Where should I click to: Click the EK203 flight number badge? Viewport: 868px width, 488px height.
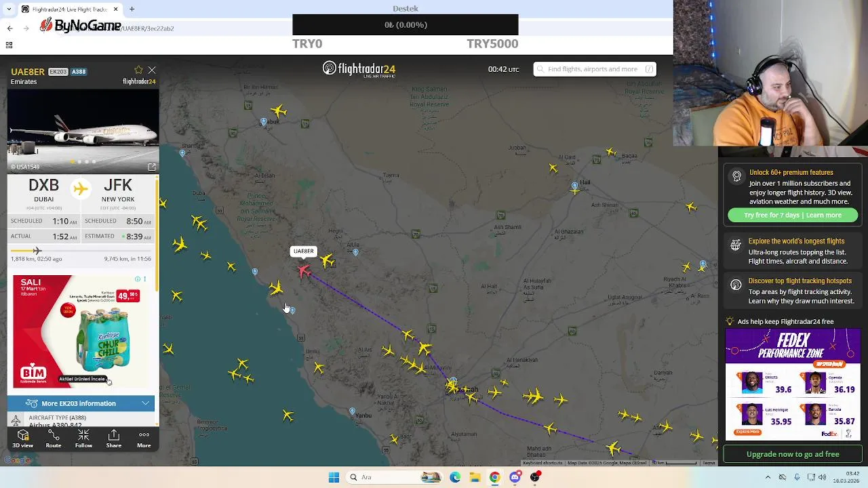pos(58,72)
